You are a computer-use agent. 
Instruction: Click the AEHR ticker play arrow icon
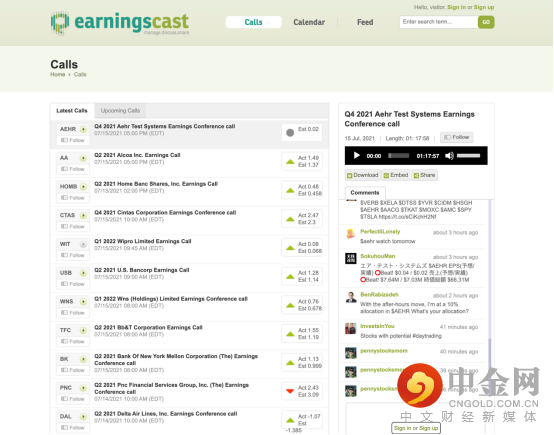click(83, 129)
